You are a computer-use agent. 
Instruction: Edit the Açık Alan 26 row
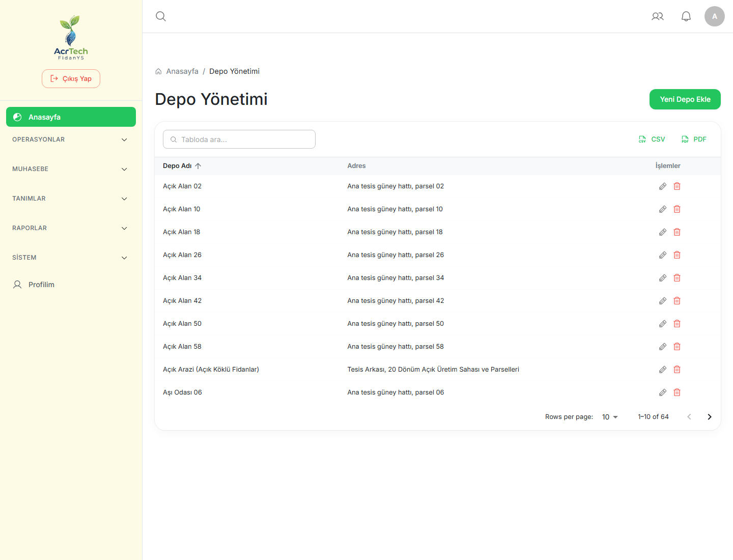coord(663,255)
